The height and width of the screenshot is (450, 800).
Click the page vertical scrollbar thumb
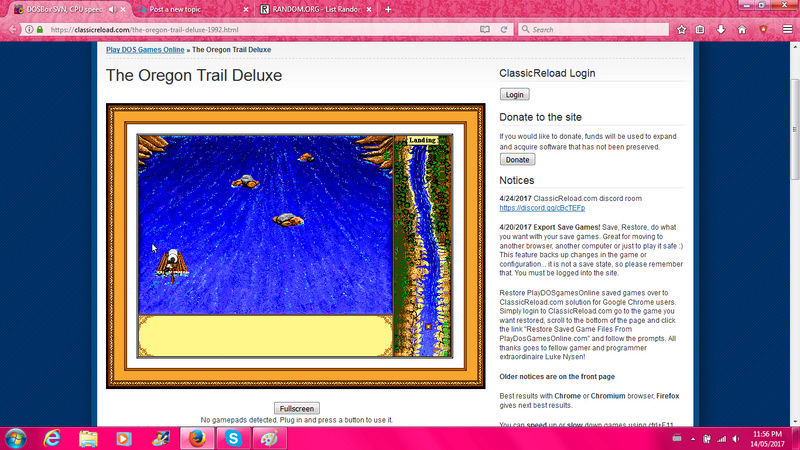click(795, 130)
